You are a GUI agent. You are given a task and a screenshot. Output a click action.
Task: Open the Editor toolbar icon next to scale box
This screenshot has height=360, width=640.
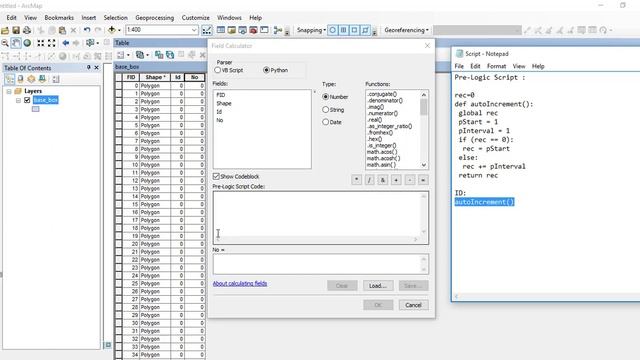tap(207, 30)
